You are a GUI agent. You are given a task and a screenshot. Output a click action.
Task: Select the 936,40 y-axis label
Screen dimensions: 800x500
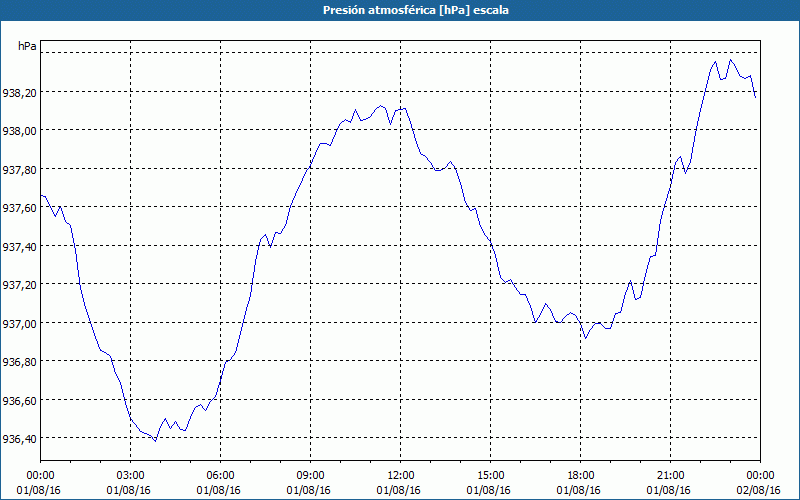19,439
